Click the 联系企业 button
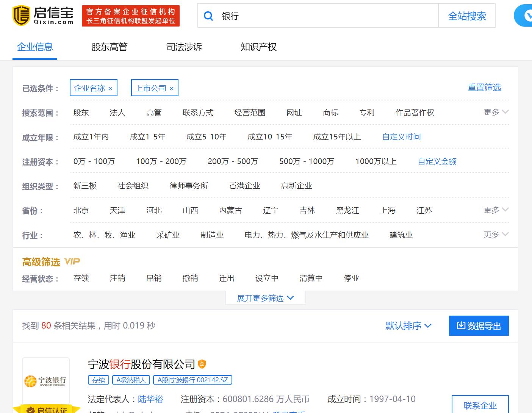Image resolution: width=532 pixels, height=413 pixels. coord(480,405)
